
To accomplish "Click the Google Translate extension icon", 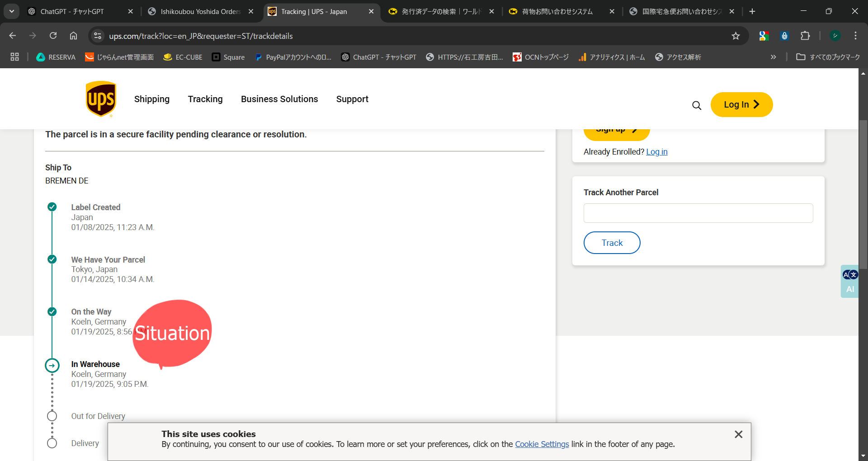I will click(x=764, y=36).
